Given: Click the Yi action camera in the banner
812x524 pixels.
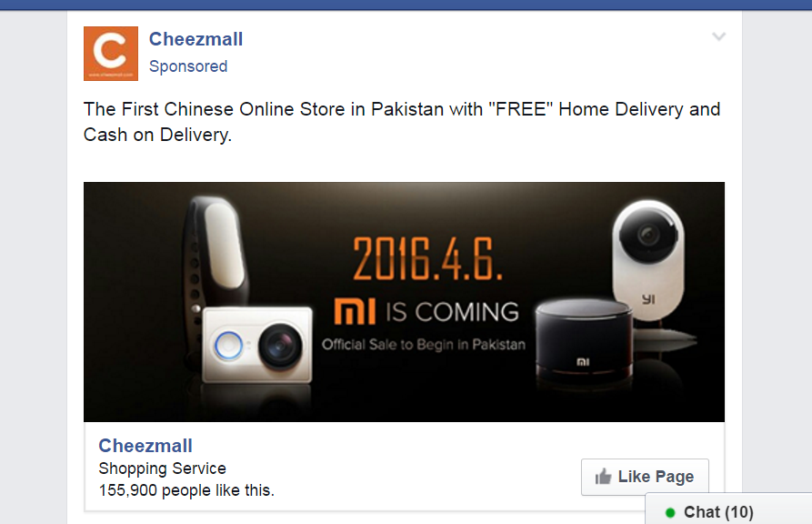Looking at the screenshot, I should tap(257, 346).
